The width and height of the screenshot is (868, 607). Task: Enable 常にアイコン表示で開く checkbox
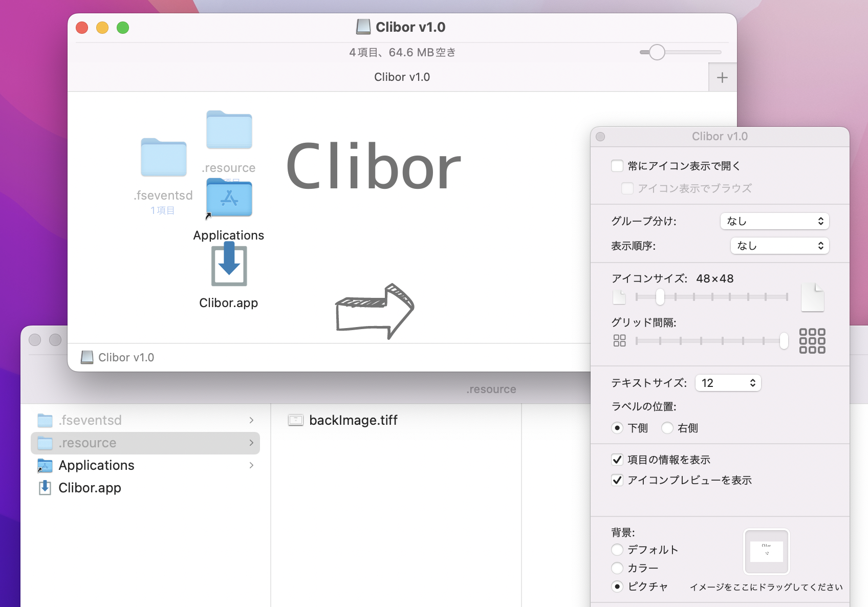coord(617,166)
